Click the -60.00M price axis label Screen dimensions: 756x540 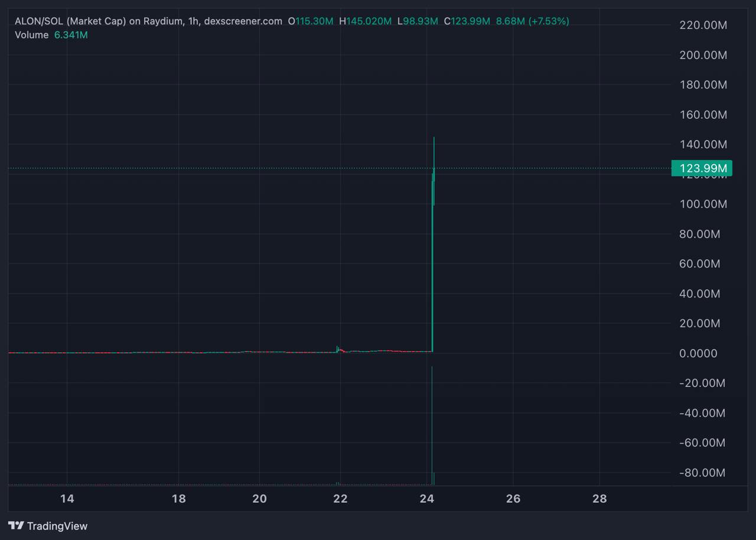(x=702, y=443)
